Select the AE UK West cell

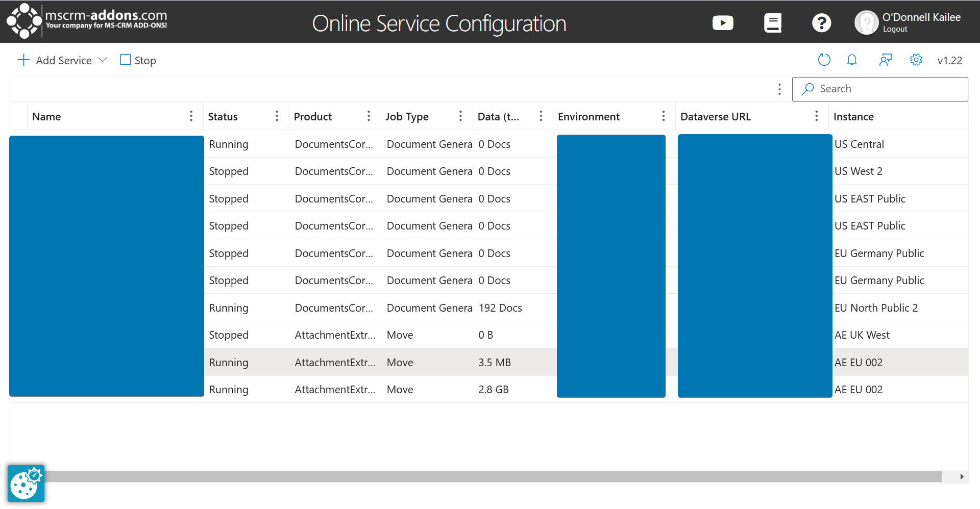click(x=862, y=335)
